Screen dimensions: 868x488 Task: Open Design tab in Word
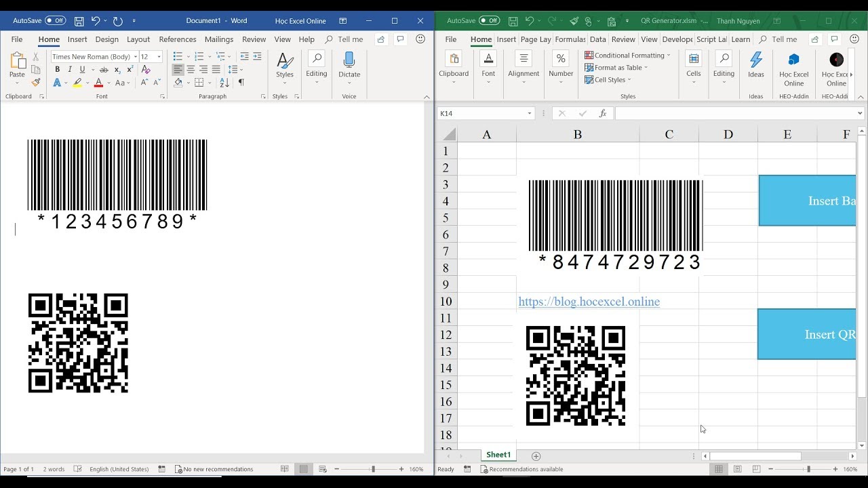tap(107, 39)
